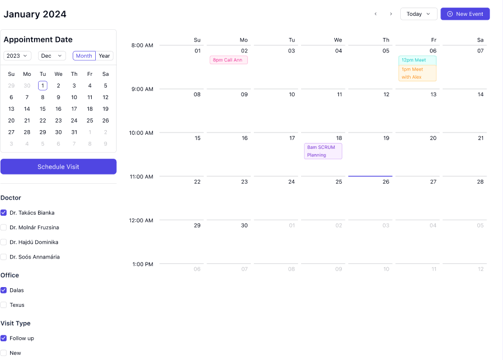
Task: Open the 1pm Meet with Alex event
Action: pyautogui.click(x=417, y=73)
